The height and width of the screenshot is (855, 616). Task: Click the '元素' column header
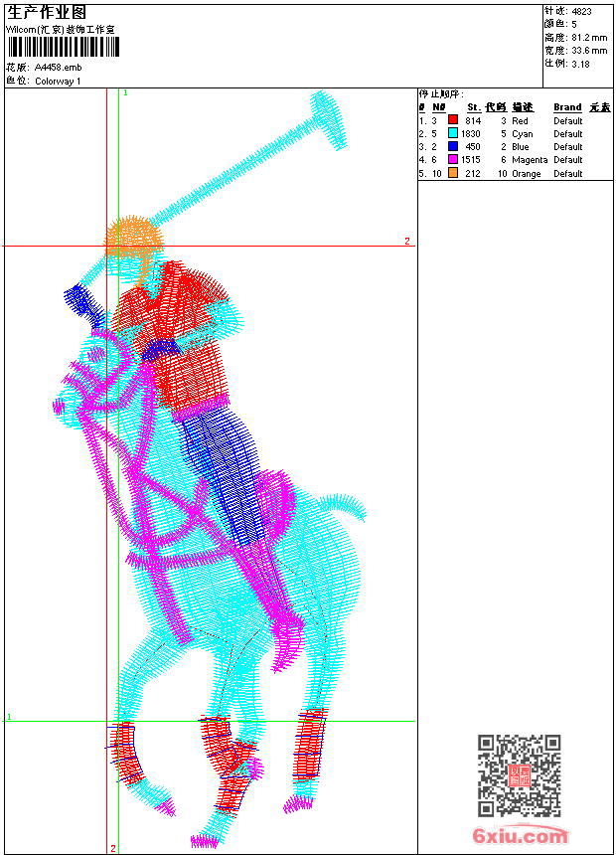(600, 107)
